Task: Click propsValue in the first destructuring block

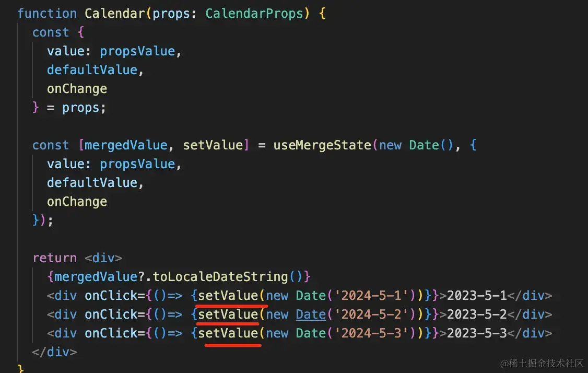Action: (137, 51)
